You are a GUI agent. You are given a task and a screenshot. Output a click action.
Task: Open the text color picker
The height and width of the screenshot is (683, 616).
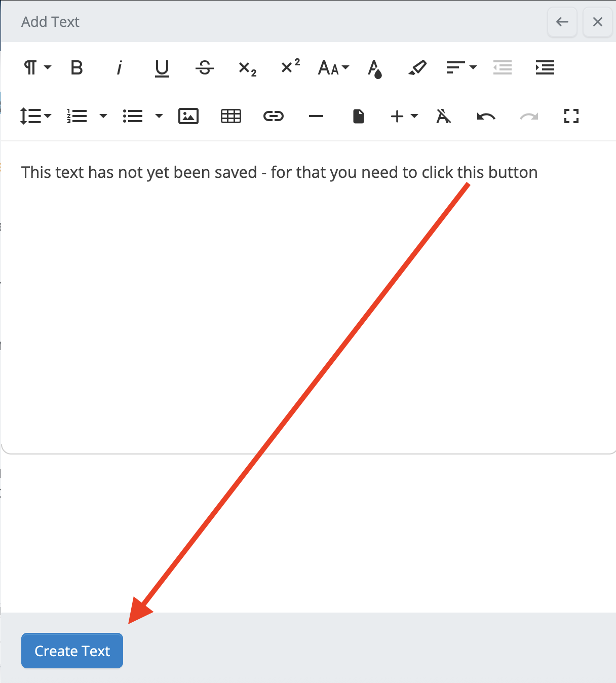click(375, 68)
